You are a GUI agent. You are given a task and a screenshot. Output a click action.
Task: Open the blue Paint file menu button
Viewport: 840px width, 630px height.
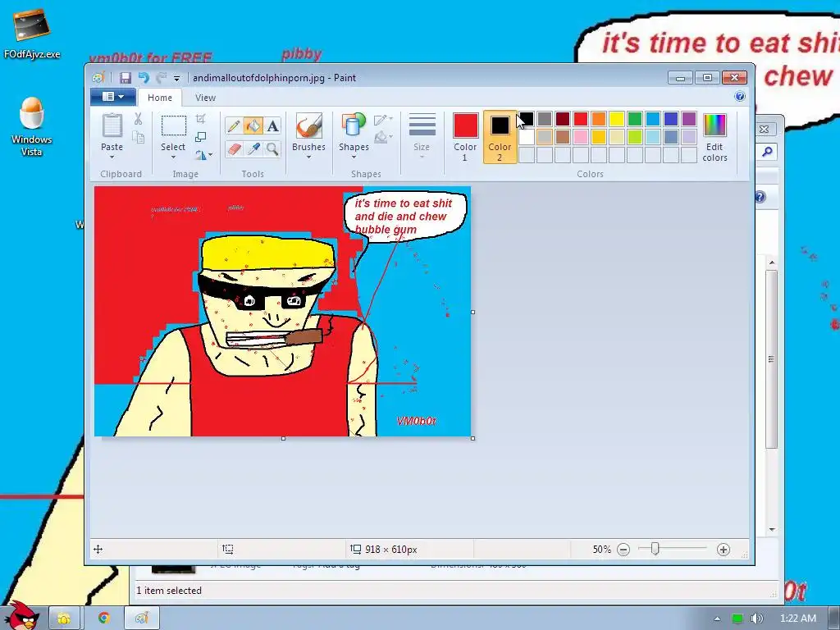coord(113,97)
